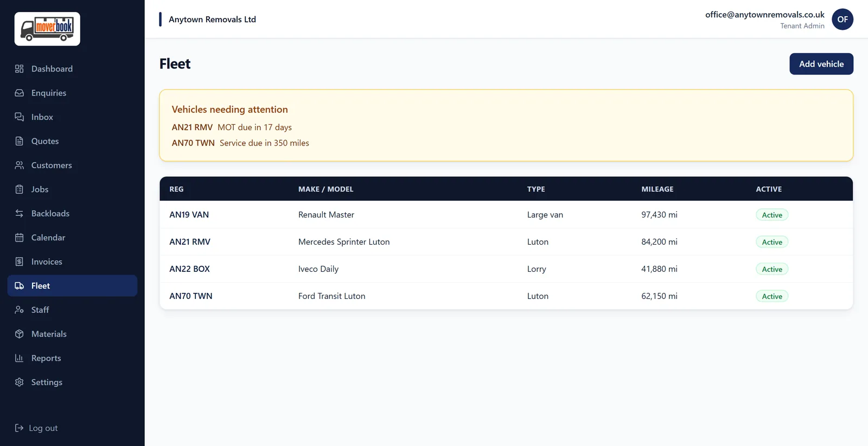Click the Calendar icon in the sidebar
The image size is (868, 446).
tap(20, 238)
